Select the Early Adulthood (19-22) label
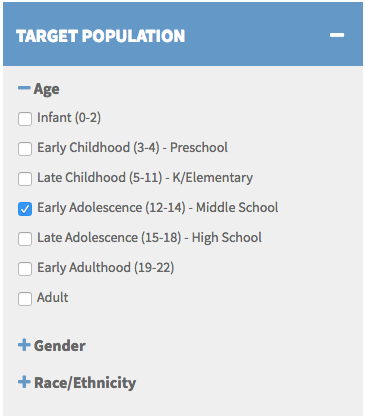Image resolution: width=366 pixels, height=419 pixels. [x=106, y=268]
